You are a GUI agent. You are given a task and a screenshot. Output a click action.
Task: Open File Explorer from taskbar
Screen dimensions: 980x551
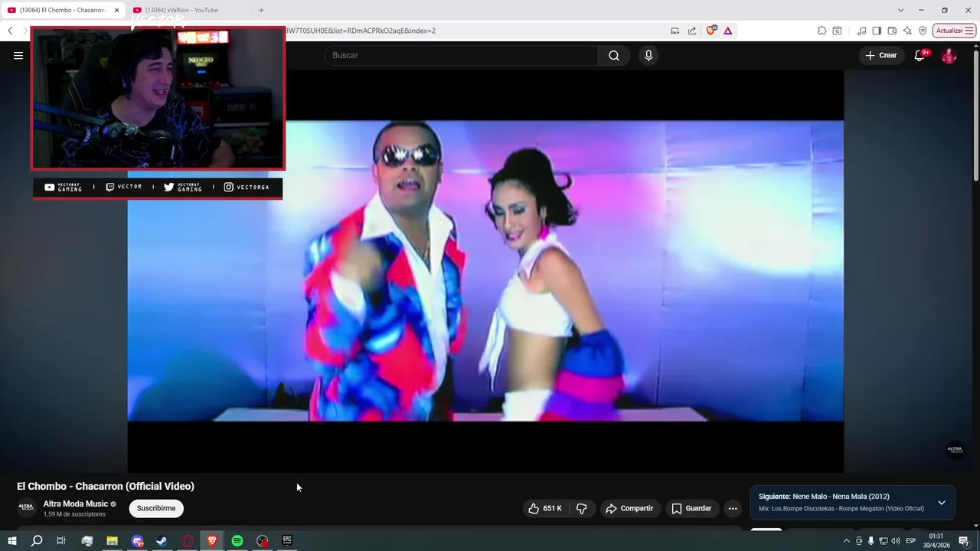112,541
